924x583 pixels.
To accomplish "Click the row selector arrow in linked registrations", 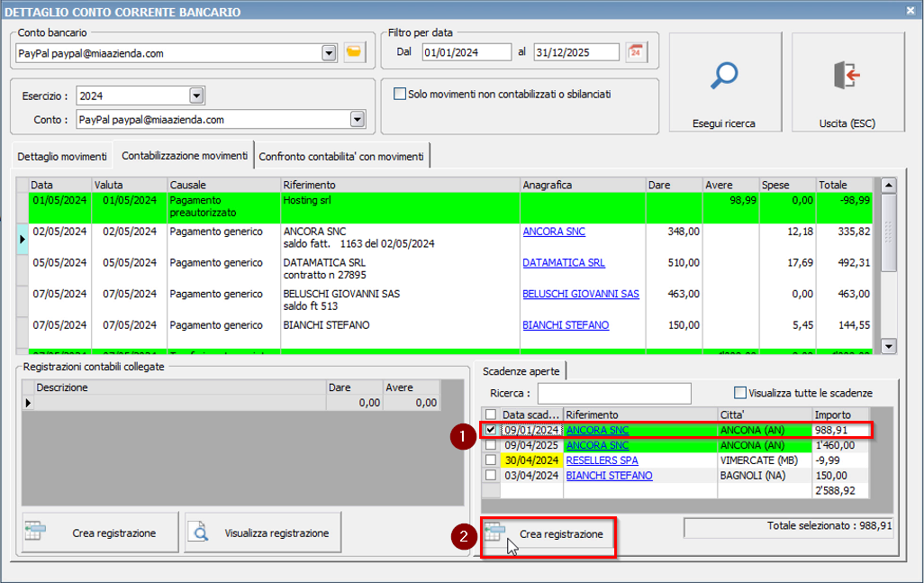I will coord(28,403).
